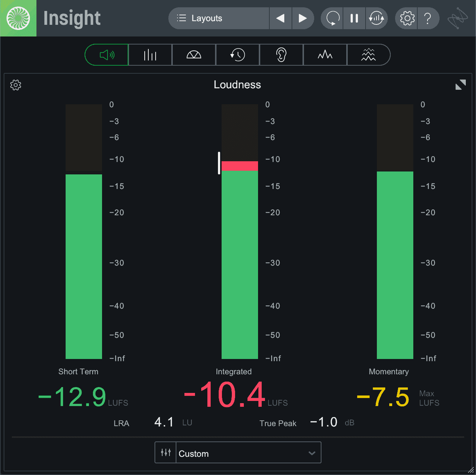The image size is (476, 475).
Task: Click the window resize grip corner
Action: coord(471,470)
